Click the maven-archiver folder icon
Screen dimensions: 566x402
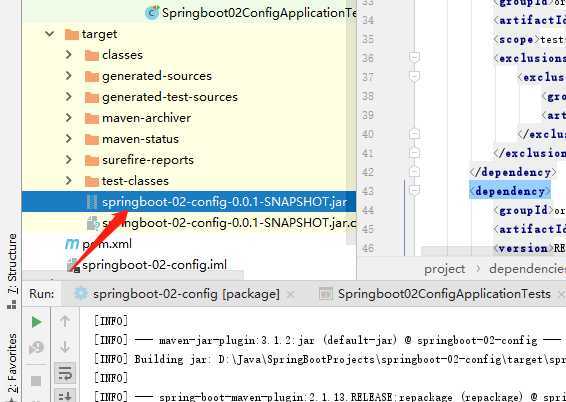click(x=92, y=118)
